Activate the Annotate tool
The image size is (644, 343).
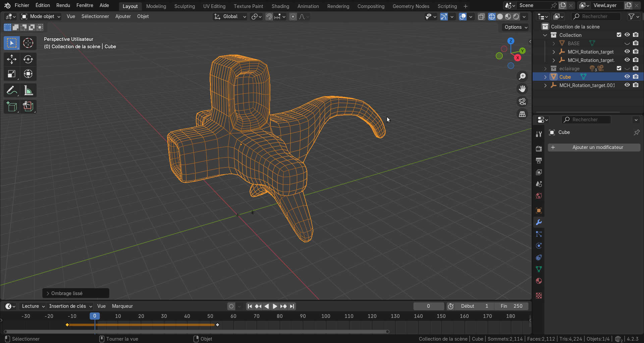11,90
